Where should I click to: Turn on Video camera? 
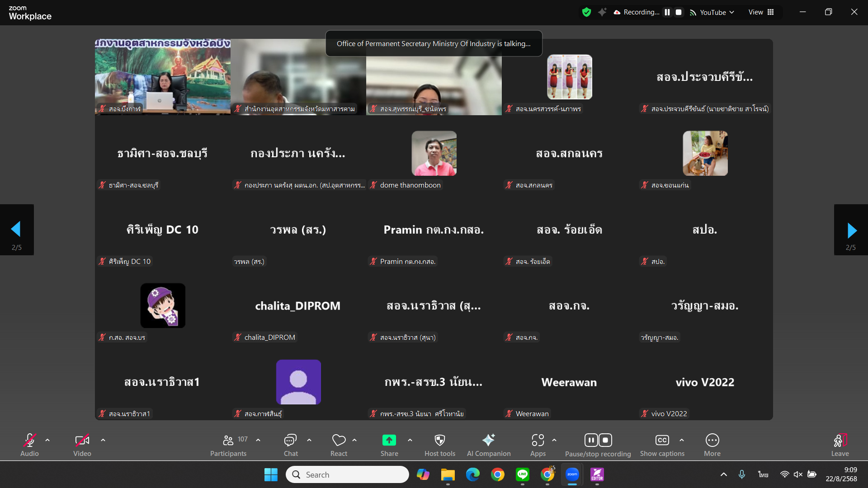click(x=82, y=441)
